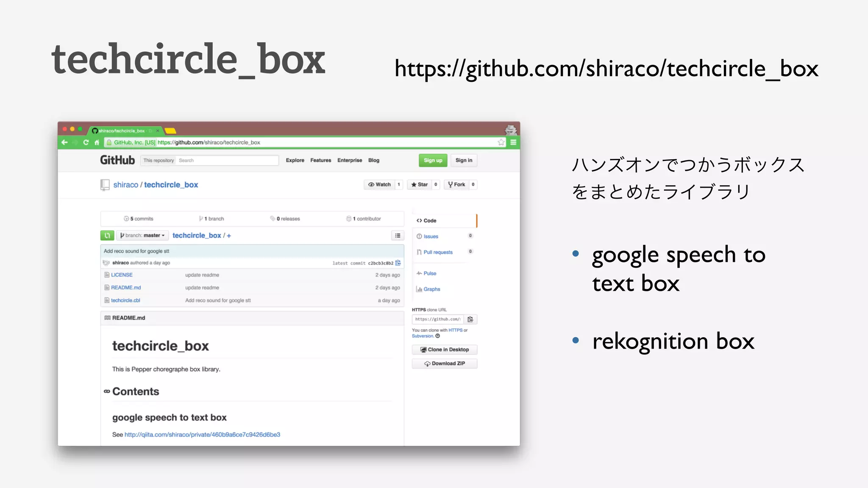
Task: Open the techcircle.cbl file
Action: click(125, 300)
